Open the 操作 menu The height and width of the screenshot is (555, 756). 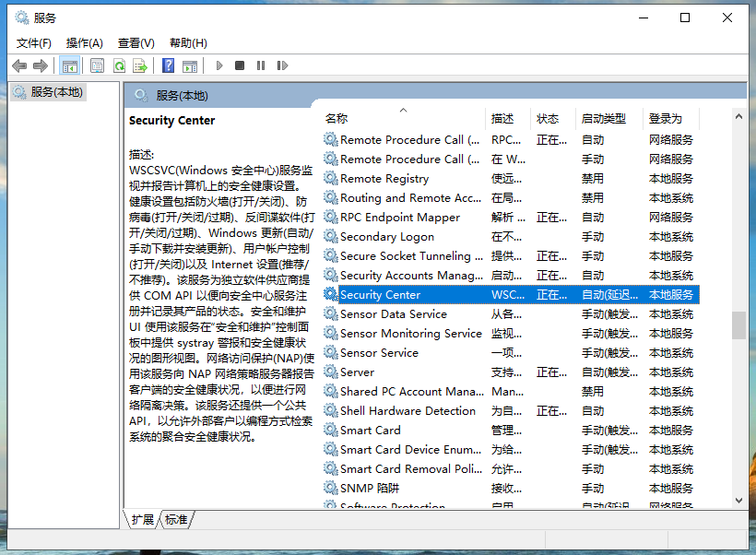point(84,42)
